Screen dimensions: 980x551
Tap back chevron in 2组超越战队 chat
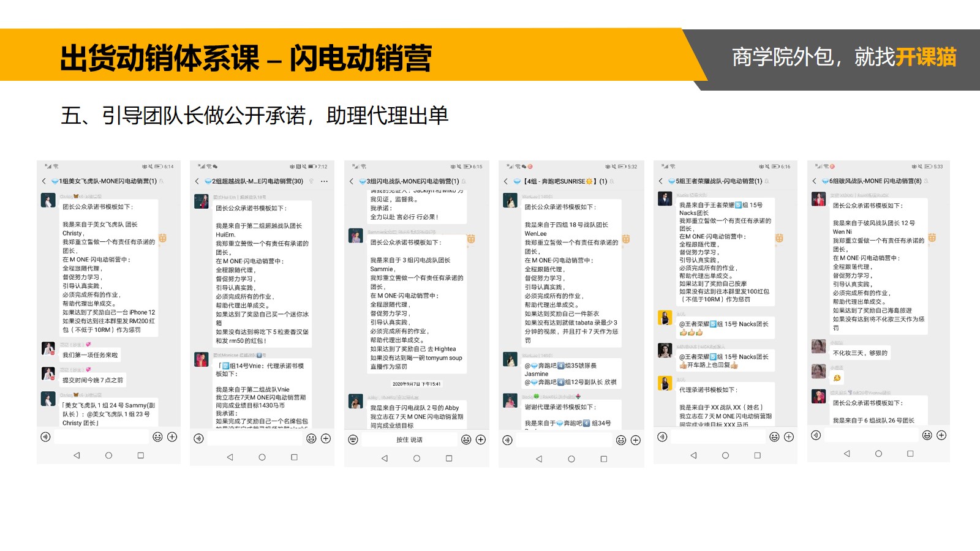pos(197,181)
